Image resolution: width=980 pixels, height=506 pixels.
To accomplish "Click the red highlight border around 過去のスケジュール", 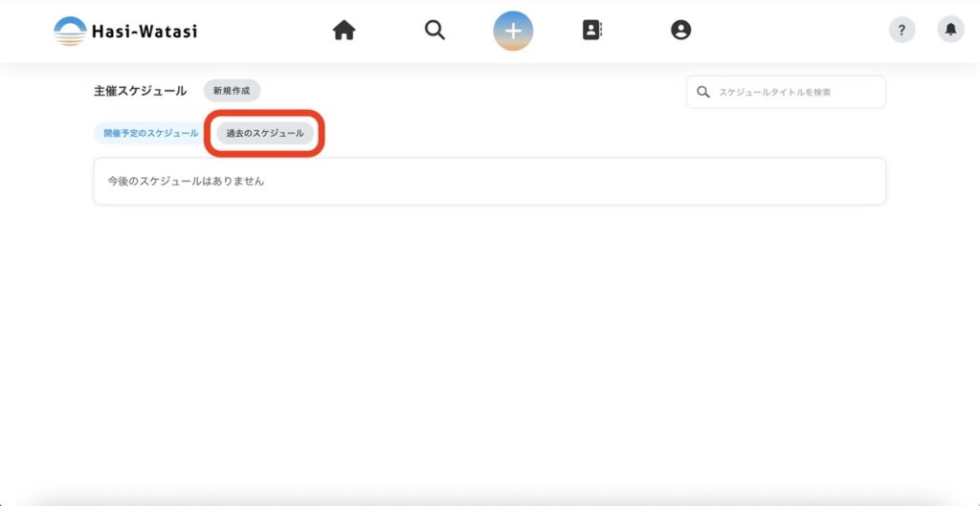I will (x=264, y=113).
